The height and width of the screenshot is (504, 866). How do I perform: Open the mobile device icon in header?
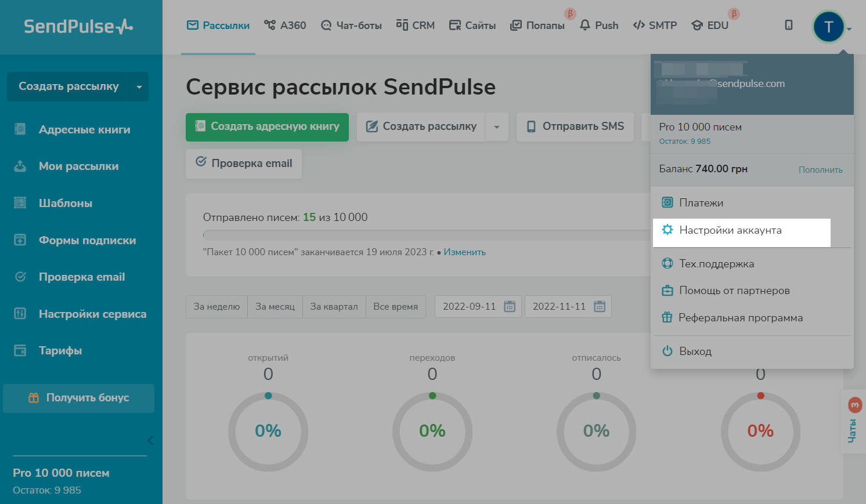click(788, 25)
